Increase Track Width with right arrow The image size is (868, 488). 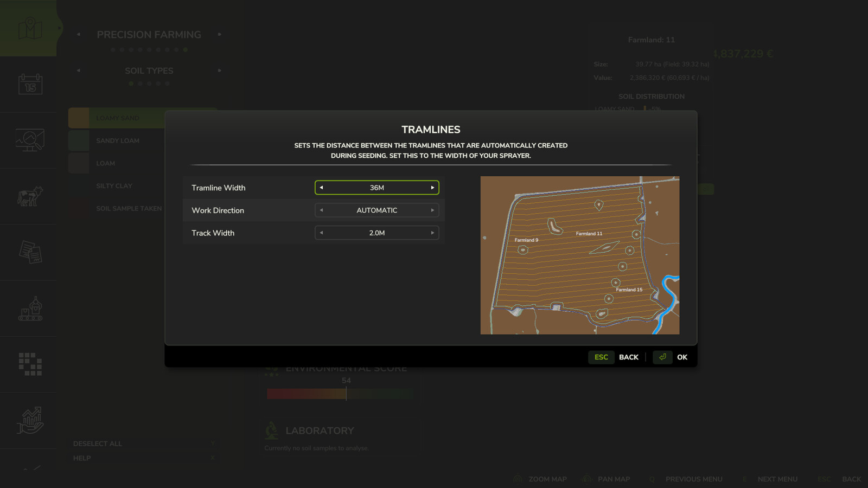tap(432, 233)
